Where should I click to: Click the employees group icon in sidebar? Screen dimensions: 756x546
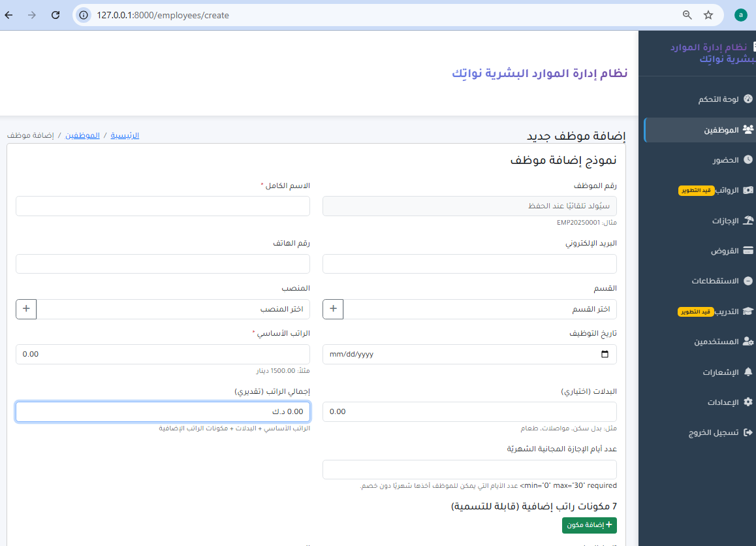click(x=748, y=130)
